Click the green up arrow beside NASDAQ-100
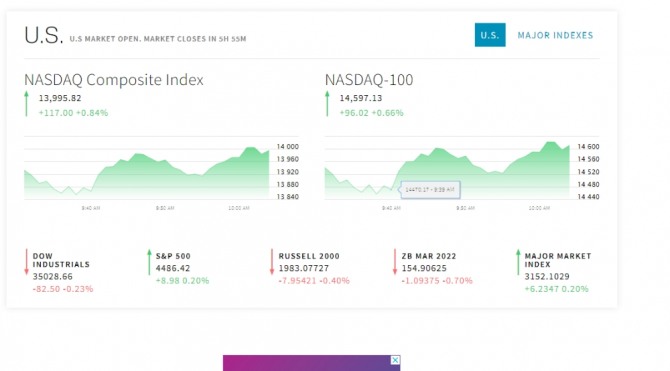This screenshot has width=670, height=371. pyautogui.click(x=327, y=103)
